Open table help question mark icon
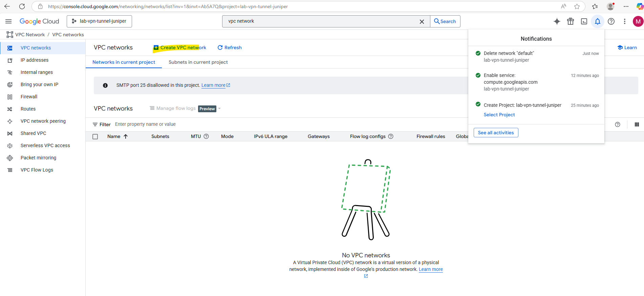This screenshot has height=296, width=644. tap(618, 124)
